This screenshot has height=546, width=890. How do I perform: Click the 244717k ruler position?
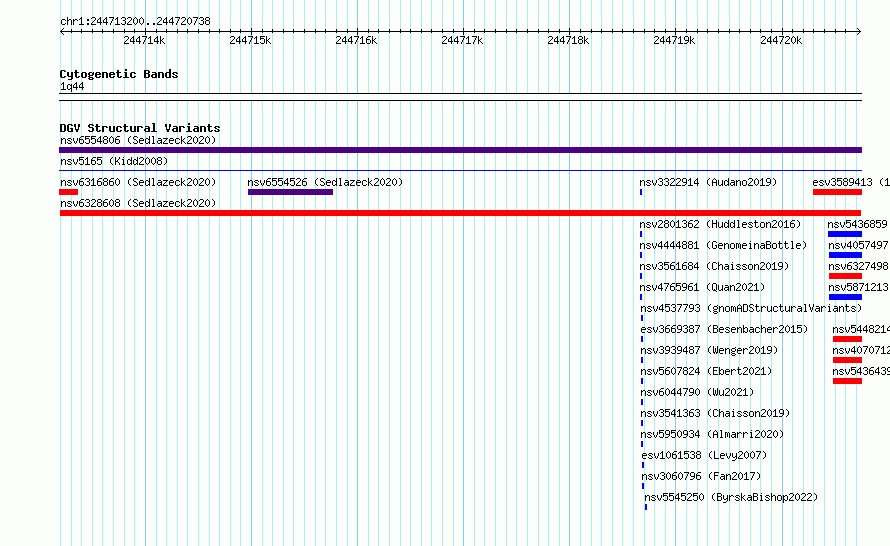pos(463,40)
